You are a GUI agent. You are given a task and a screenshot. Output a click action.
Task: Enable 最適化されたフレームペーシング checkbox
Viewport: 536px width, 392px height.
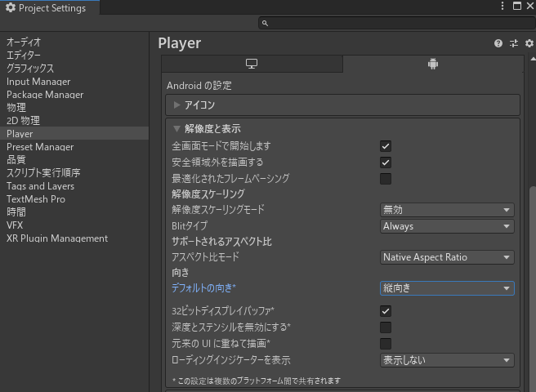[x=386, y=179]
